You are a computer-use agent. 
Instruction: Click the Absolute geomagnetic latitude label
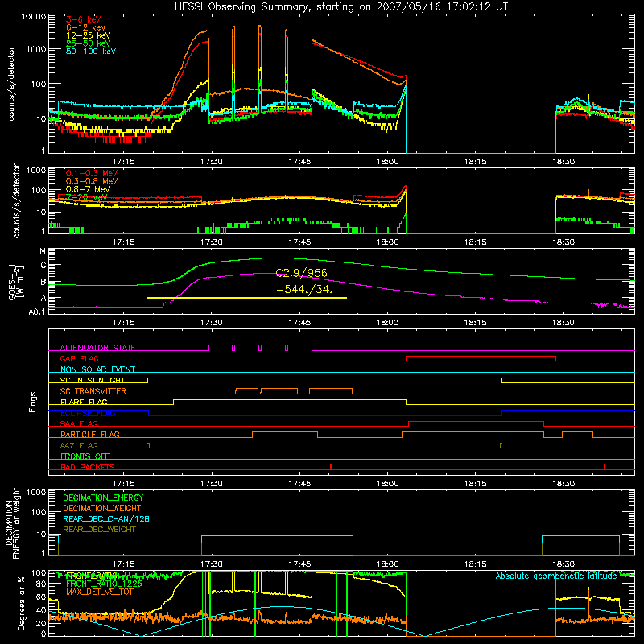[556, 576]
